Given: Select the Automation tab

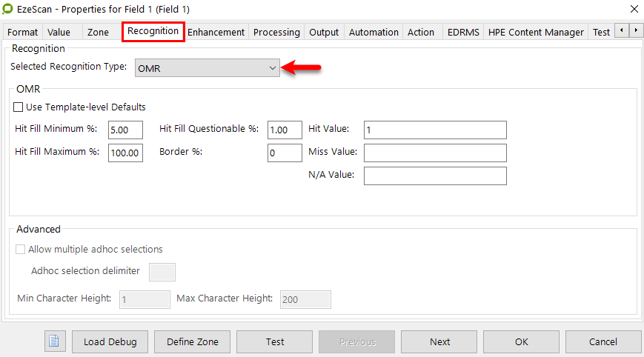Looking at the screenshot, I should click(374, 32).
